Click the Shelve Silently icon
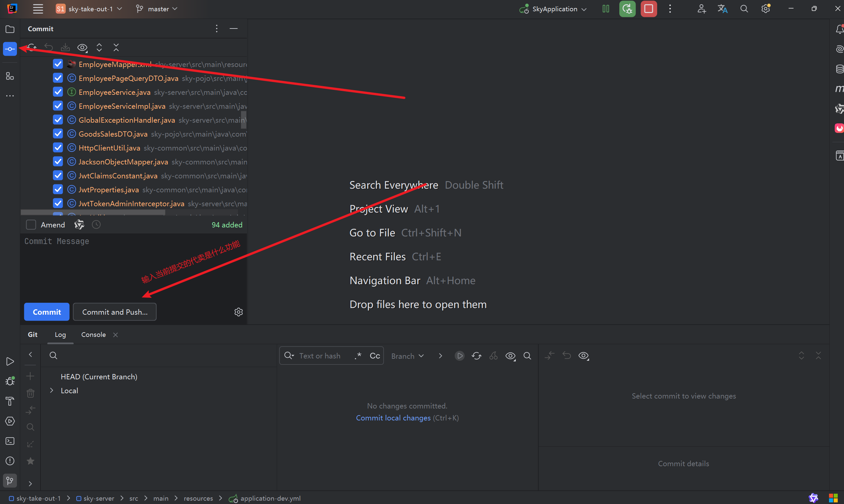Image resolution: width=844 pixels, height=504 pixels. (65, 47)
